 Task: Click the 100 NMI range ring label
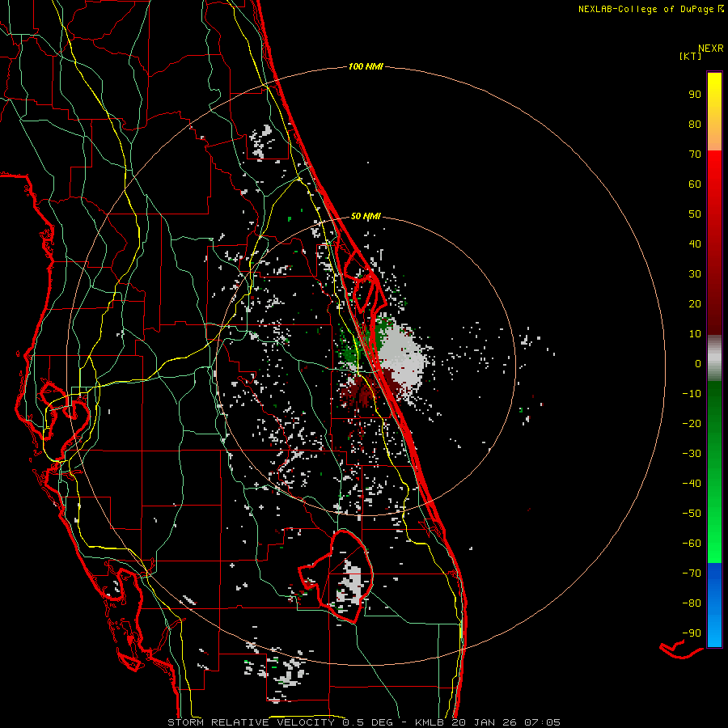[x=366, y=66]
